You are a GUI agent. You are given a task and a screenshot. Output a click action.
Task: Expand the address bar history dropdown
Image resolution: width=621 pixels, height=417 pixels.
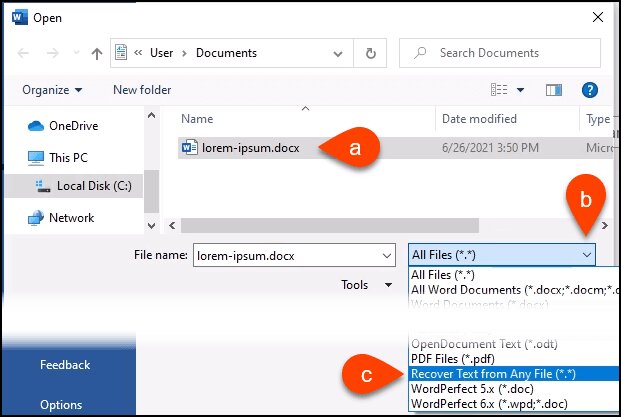pos(338,53)
